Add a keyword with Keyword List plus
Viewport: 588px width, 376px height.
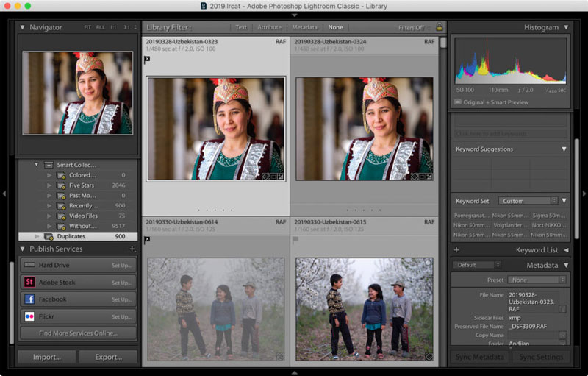click(x=456, y=250)
